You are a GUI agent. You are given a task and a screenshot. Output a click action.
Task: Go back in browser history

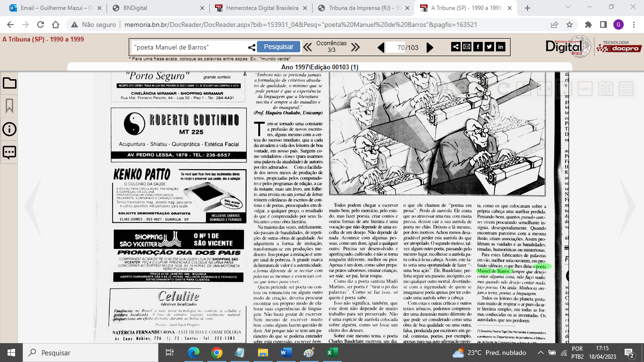[x=10, y=25]
